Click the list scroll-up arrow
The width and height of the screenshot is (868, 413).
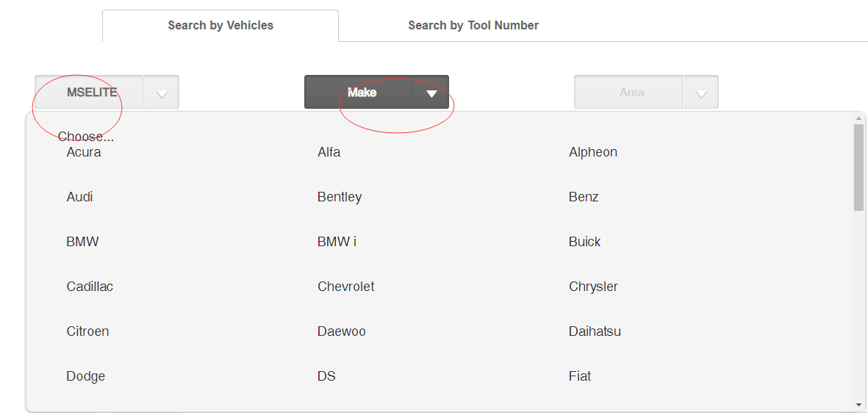(858, 118)
